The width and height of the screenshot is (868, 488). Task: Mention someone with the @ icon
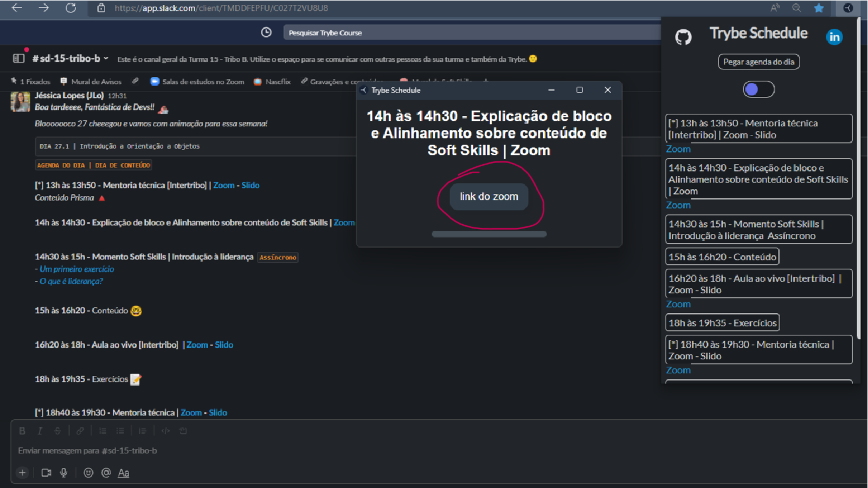point(106,473)
